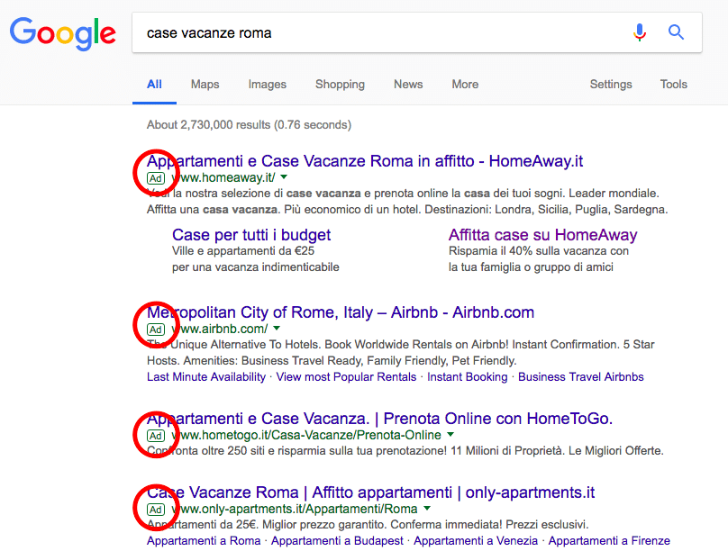
Task: Click 'Rispamia il 40% sulla vacanza con' text
Action: (539, 251)
